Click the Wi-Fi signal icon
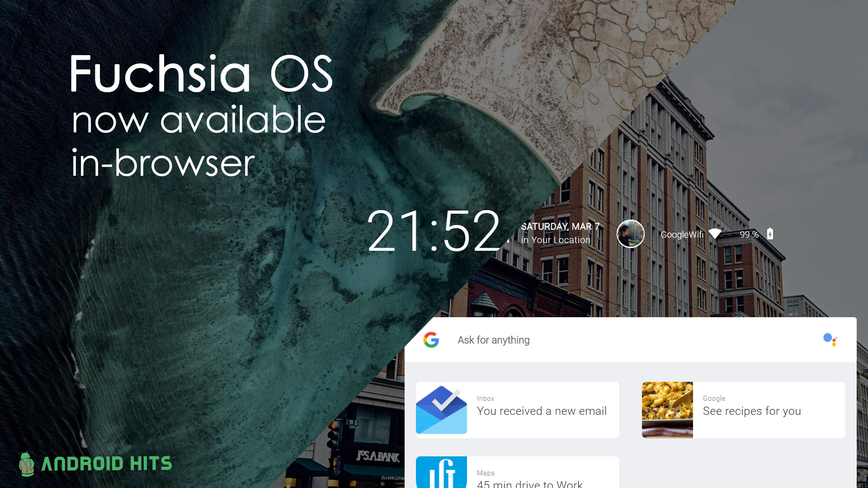Image resolution: width=868 pixels, height=488 pixels. tap(715, 234)
